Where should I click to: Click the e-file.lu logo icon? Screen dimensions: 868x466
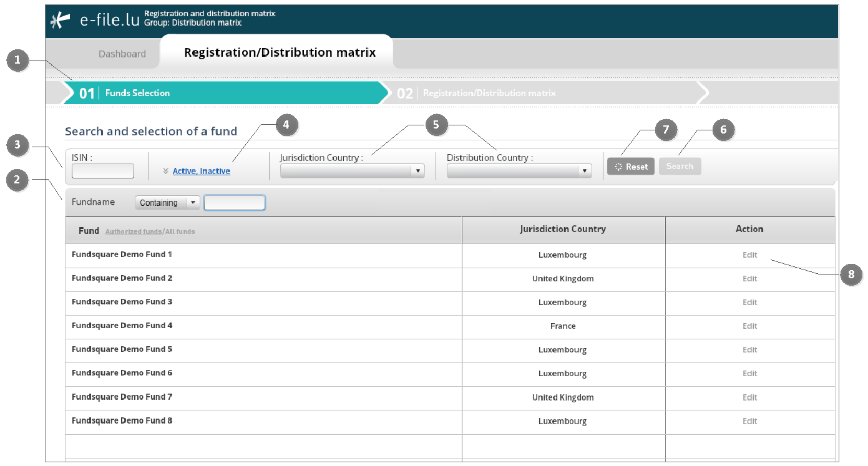(61, 21)
